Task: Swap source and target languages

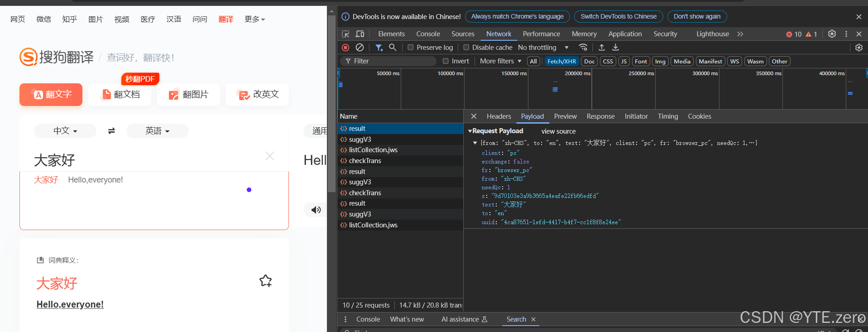Action: point(111,131)
